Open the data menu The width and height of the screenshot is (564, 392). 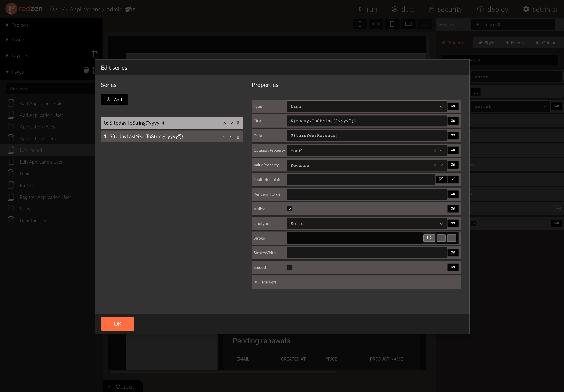click(x=403, y=9)
